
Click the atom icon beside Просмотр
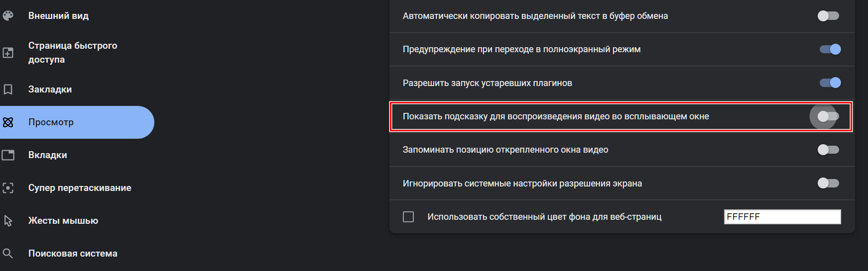click(7, 122)
